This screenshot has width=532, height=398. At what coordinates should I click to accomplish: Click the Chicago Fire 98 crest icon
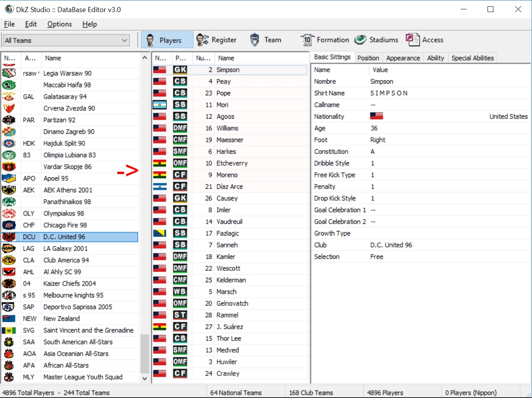click(9, 225)
